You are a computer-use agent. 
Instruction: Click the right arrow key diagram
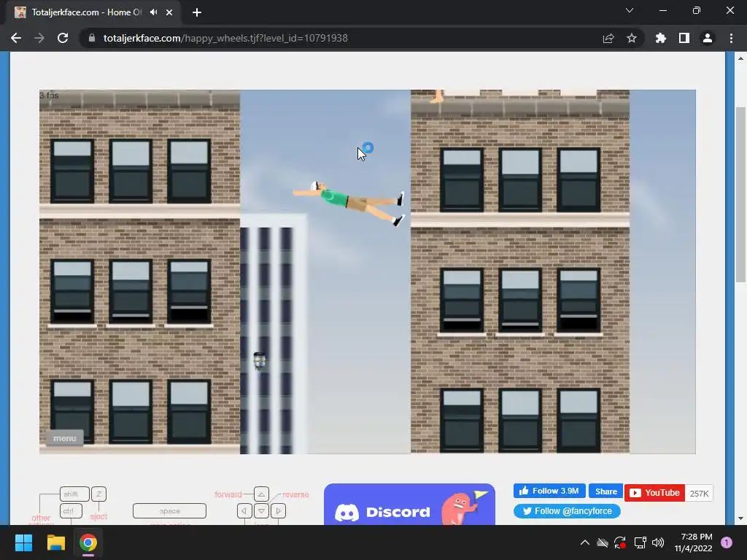point(278,511)
